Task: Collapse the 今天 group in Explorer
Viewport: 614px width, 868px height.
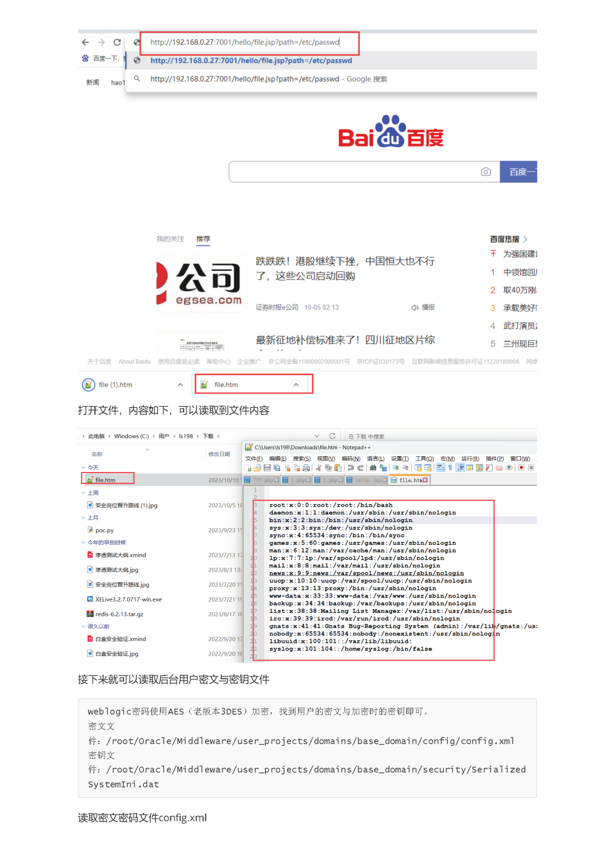Action: click(x=84, y=468)
